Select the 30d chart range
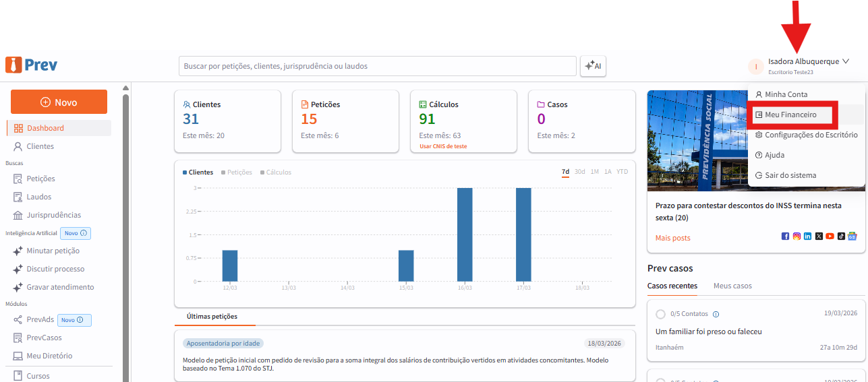The width and height of the screenshot is (868, 382). coord(580,172)
